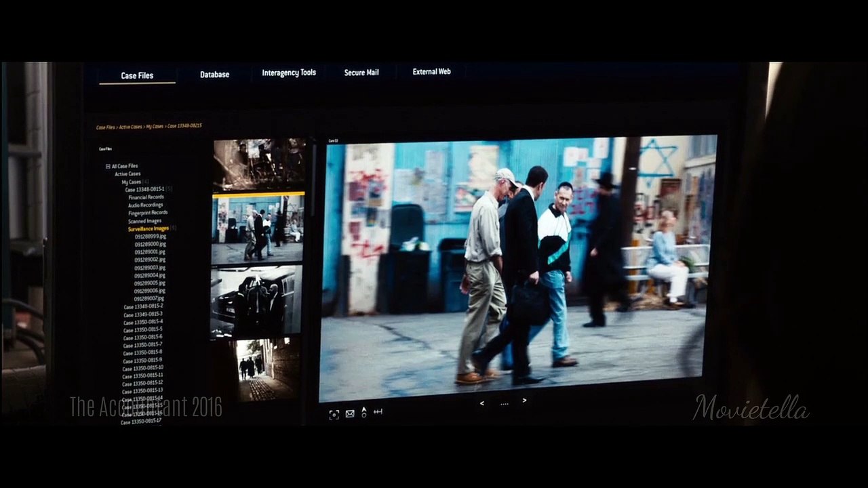
Task: Select Case 13350-0815-10 in the tree
Action: pos(143,367)
